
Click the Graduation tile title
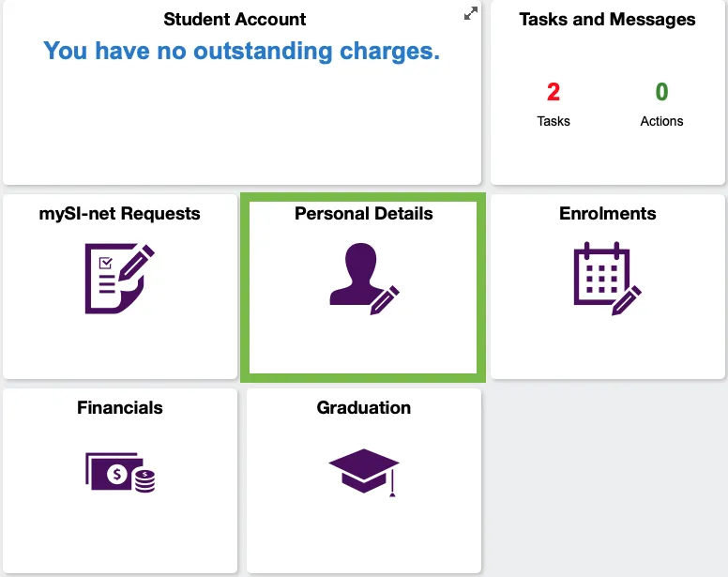pos(364,407)
